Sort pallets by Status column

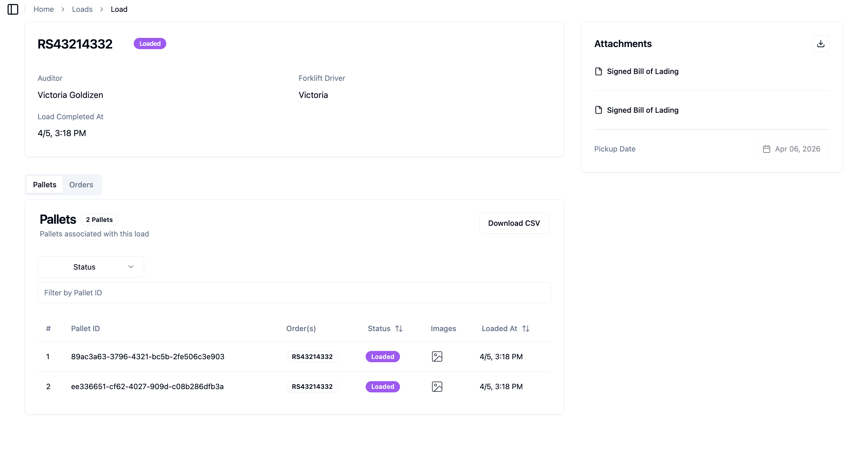tap(385, 328)
